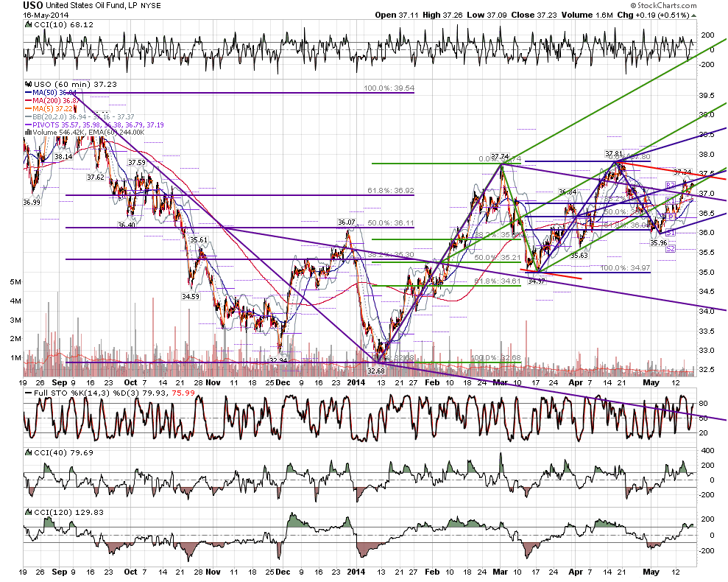Click the 36.07 price peak label
728x582 pixels.
[x=347, y=222]
